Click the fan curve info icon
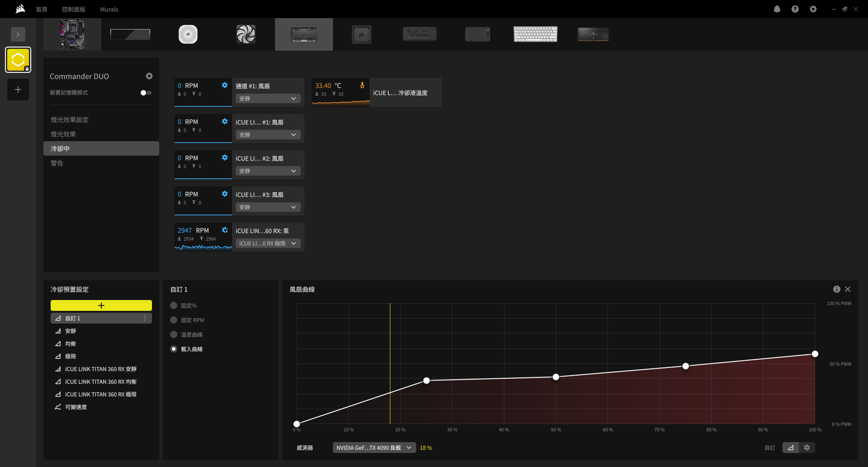 pos(836,289)
